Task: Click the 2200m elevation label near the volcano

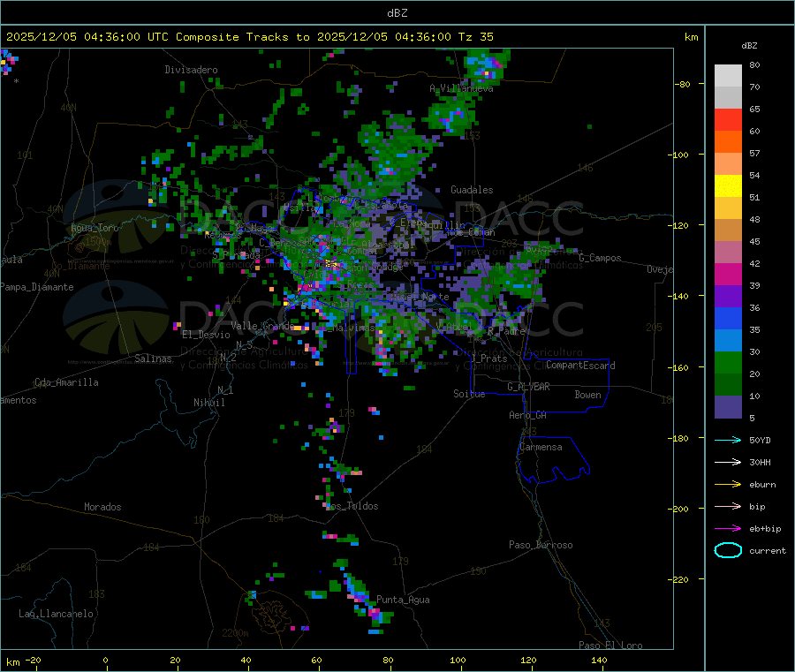Action: click(235, 633)
